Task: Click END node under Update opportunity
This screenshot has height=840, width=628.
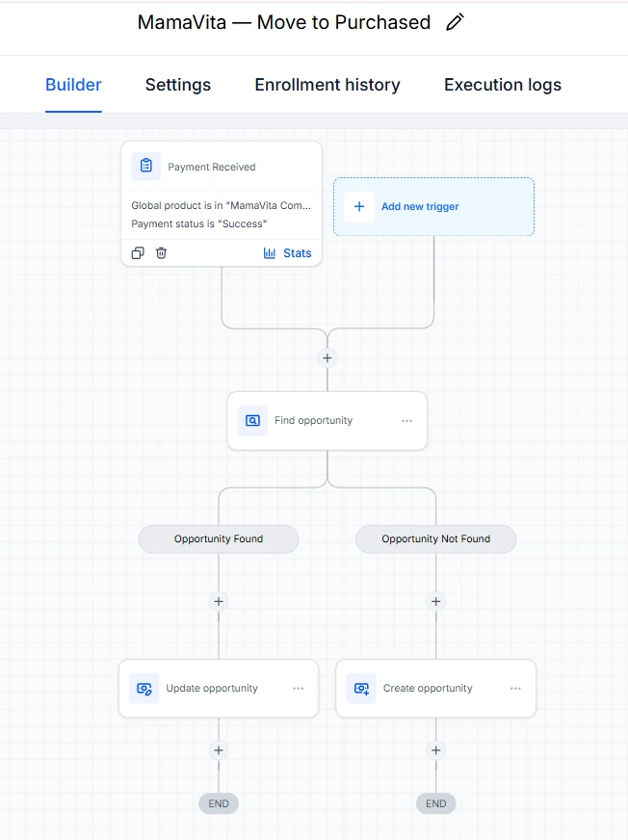Action: coord(219,803)
